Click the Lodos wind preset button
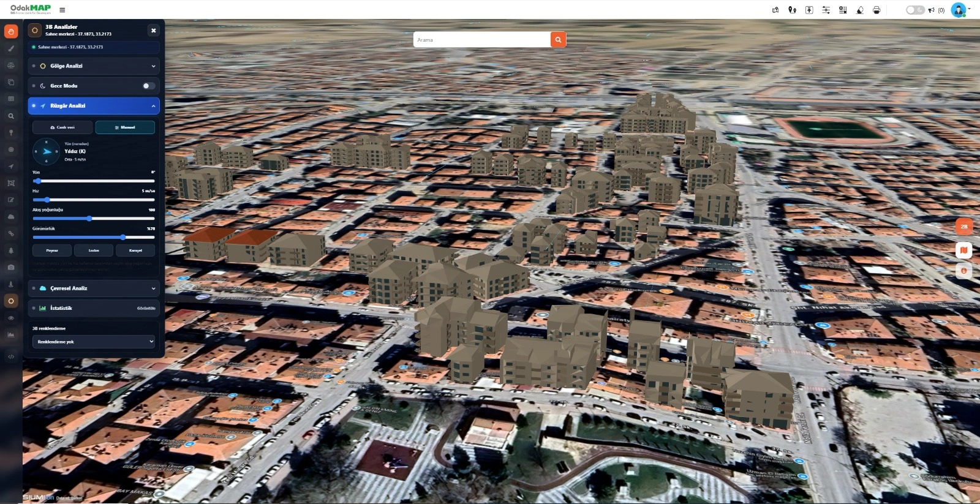The width and height of the screenshot is (980, 504). tap(94, 250)
